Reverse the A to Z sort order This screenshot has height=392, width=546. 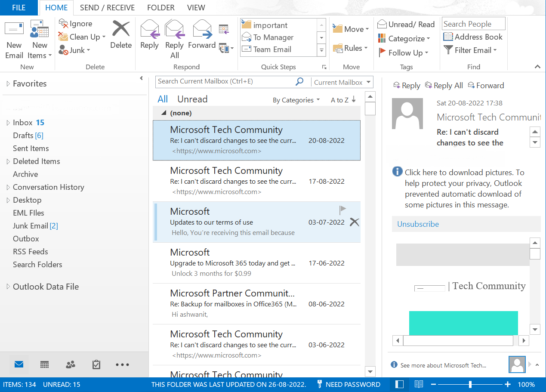click(343, 100)
